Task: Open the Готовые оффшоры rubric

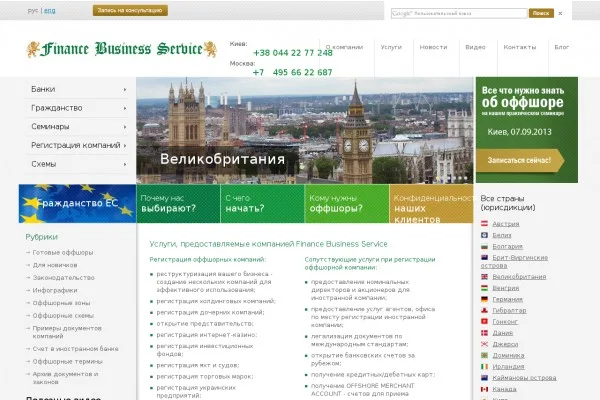Action: click(63, 253)
